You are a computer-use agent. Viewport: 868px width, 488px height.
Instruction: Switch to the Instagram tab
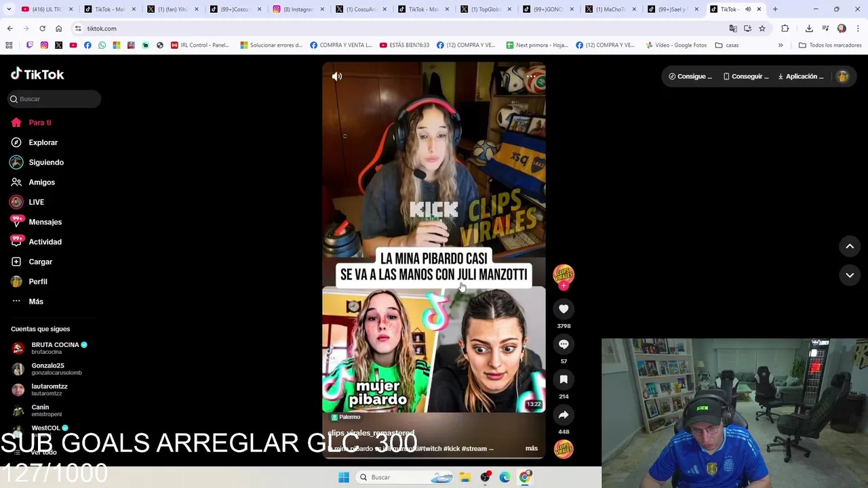click(298, 9)
